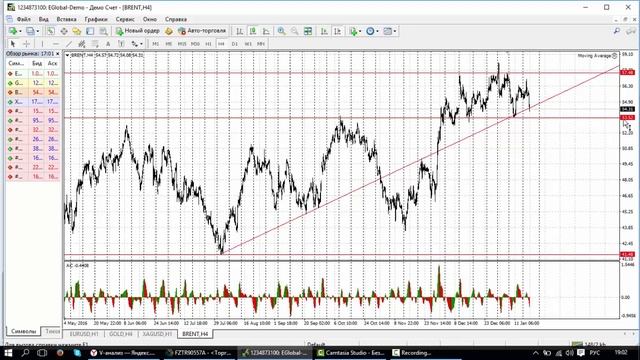
Task: Expand the Periods dropdown arrow
Action: tap(377, 31)
